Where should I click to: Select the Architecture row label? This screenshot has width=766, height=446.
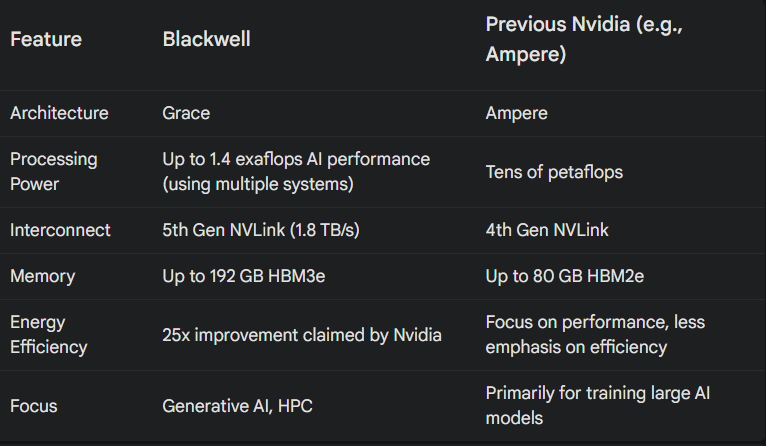(x=59, y=113)
